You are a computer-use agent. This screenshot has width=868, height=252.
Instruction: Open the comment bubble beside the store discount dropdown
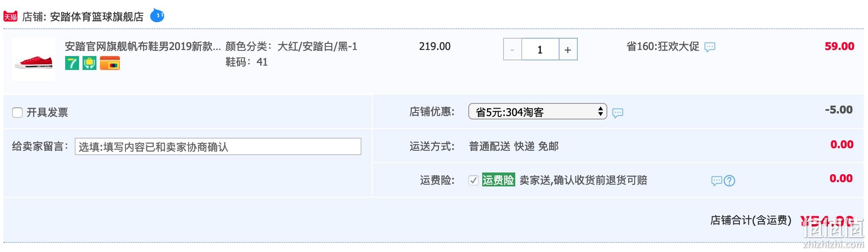click(x=618, y=113)
